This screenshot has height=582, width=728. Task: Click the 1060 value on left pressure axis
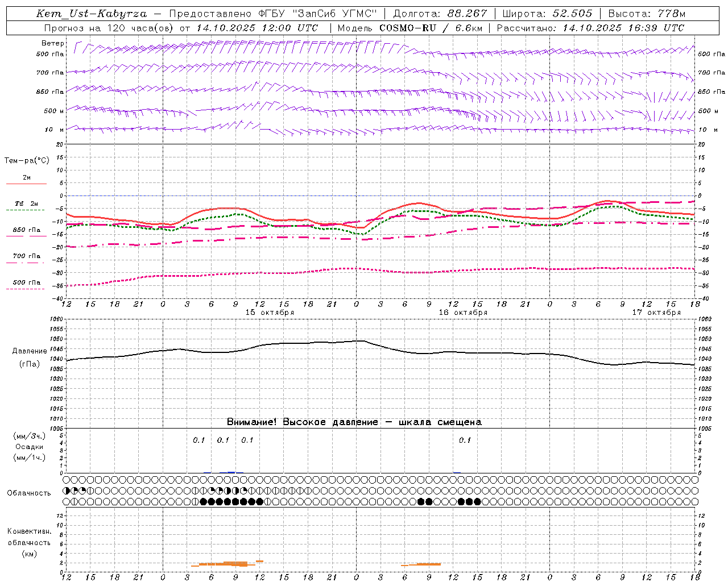57,319
